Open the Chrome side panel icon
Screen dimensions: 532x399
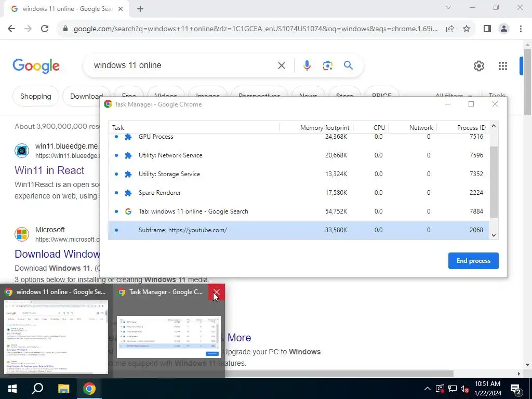(x=487, y=29)
